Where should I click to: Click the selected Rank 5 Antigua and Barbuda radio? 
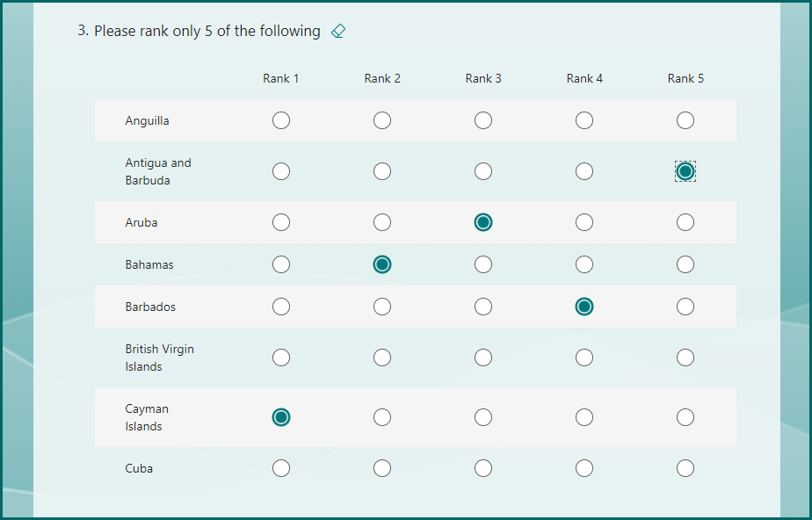[x=685, y=171]
